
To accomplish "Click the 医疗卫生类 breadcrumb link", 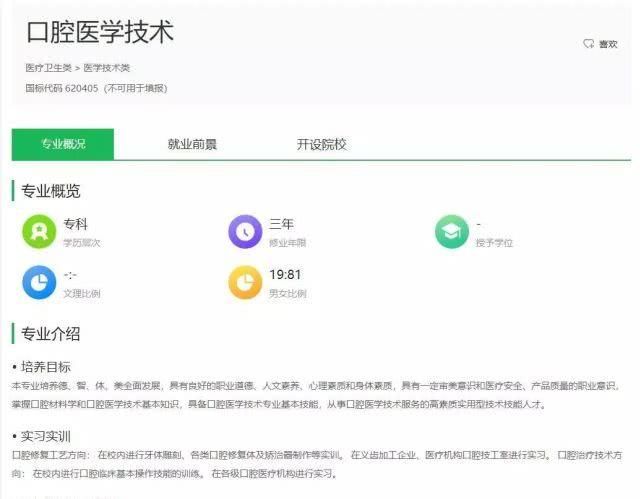I will (x=49, y=68).
